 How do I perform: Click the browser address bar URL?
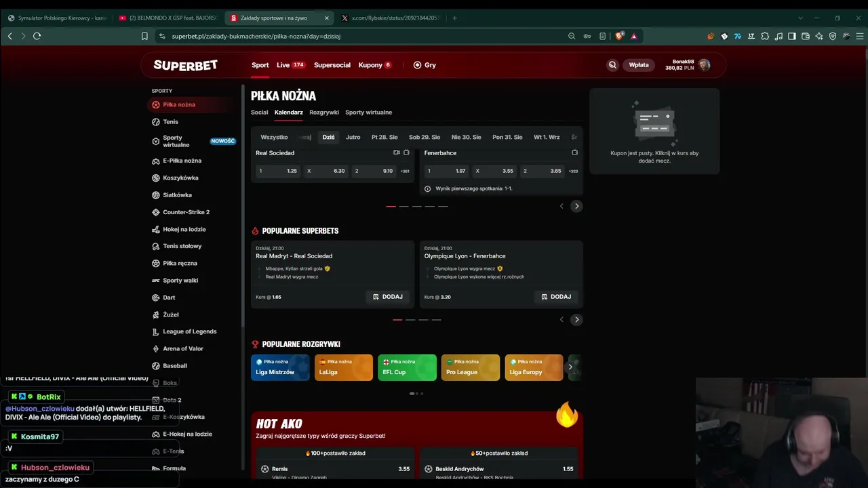pos(256,36)
